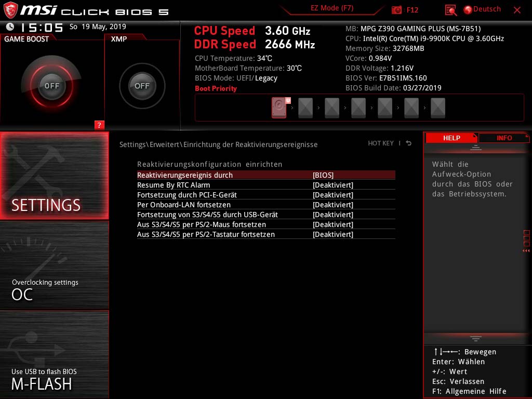The image size is (532, 399).
Task: Click the date So 19 May, 2019
Action: [98, 26]
